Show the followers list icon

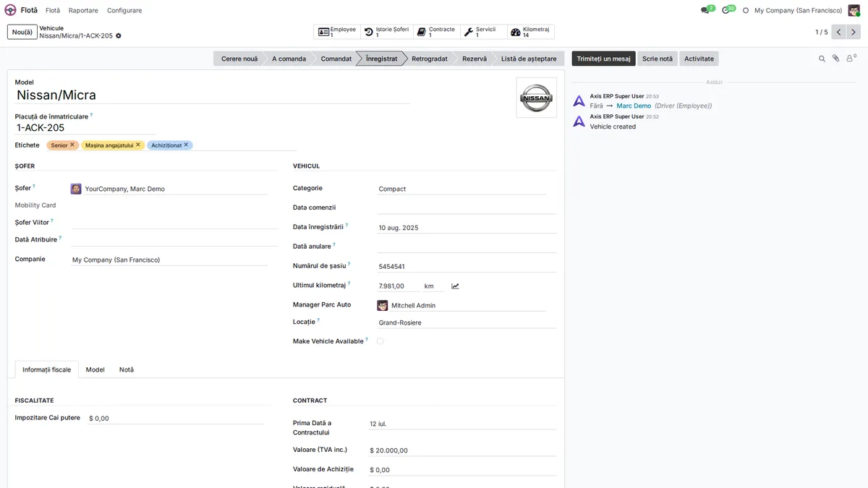(x=851, y=59)
